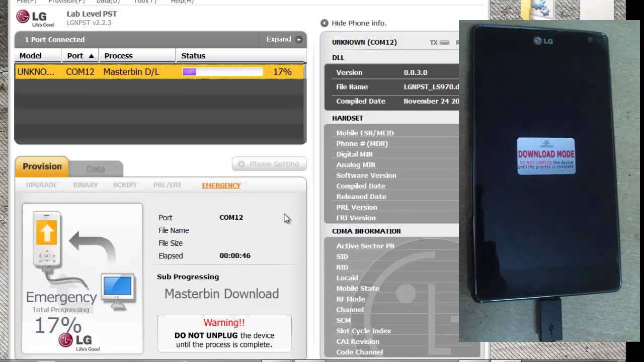Click the PRL Version handset field
The height and width of the screenshot is (362, 644).
point(357,207)
